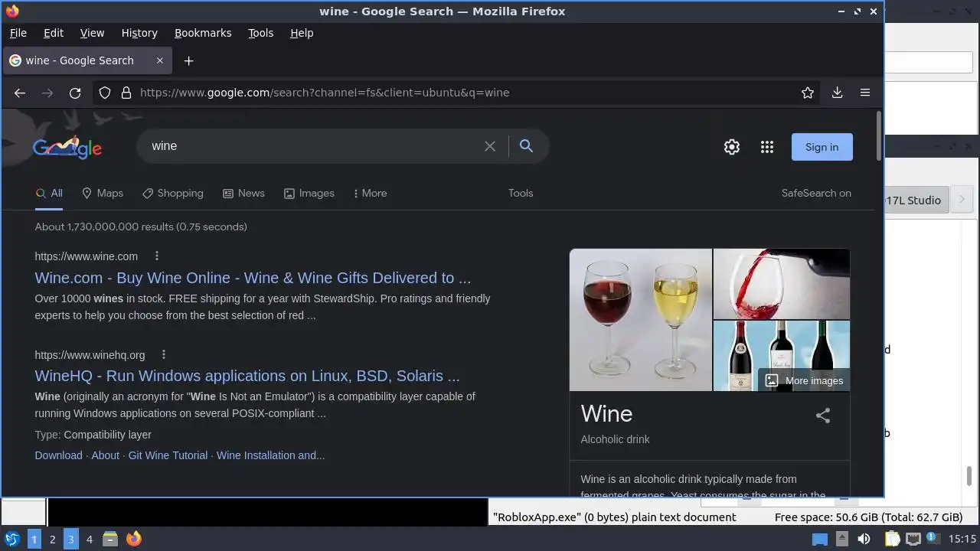This screenshot has height=551, width=980.
Task: Clear the Google search box text
Action: click(490, 146)
